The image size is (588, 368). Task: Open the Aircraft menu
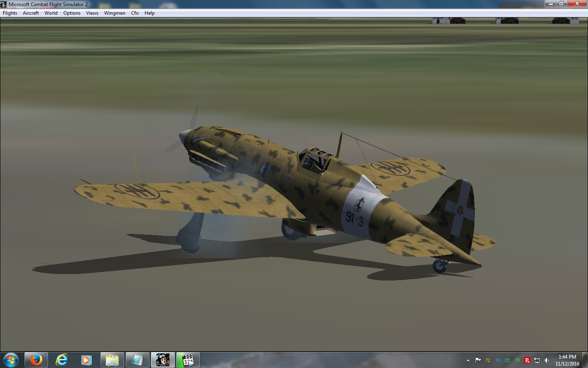click(x=31, y=13)
